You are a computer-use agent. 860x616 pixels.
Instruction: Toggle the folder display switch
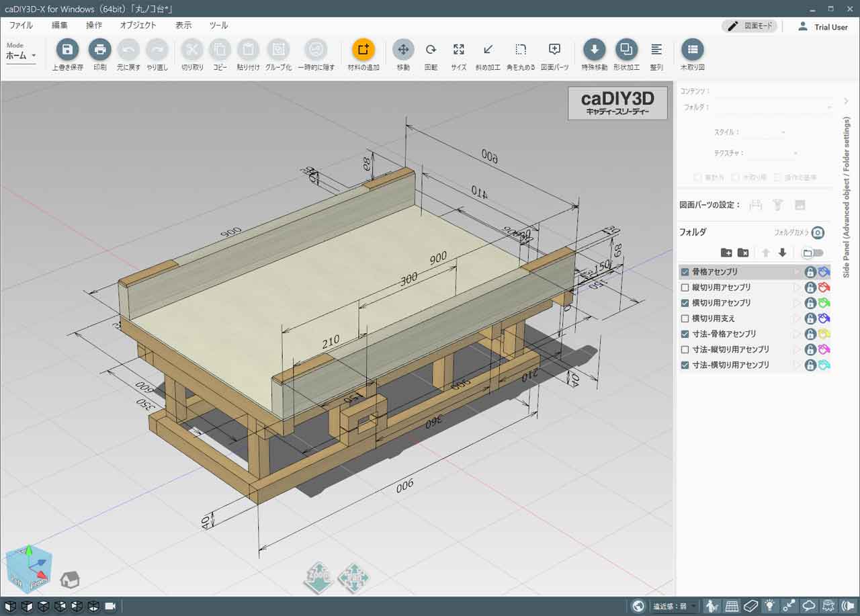812,253
